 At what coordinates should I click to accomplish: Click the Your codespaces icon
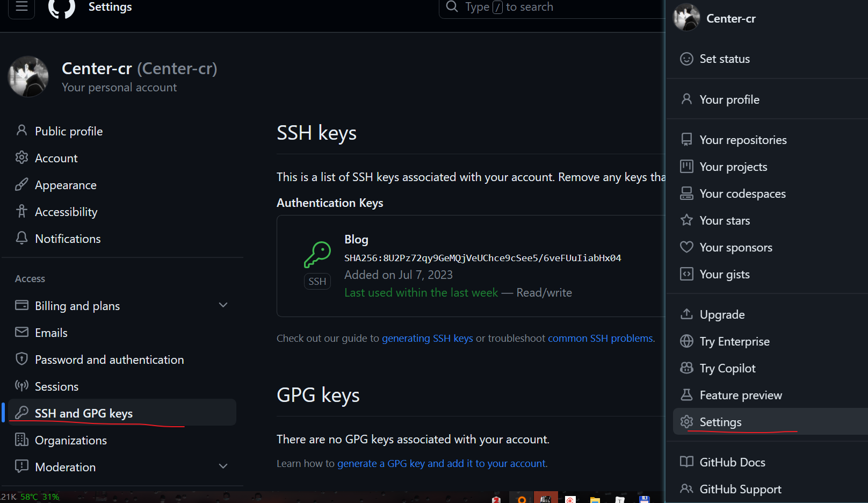click(x=686, y=193)
